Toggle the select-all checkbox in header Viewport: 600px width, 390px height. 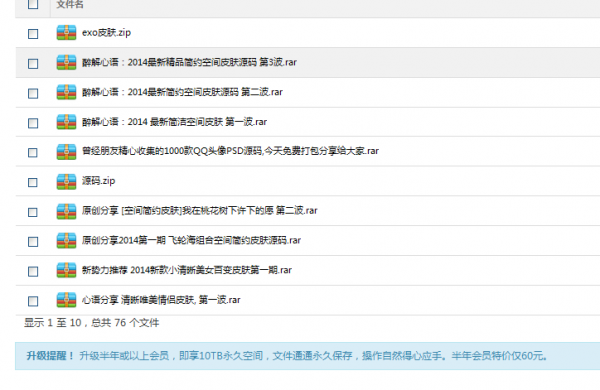point(33,4)
